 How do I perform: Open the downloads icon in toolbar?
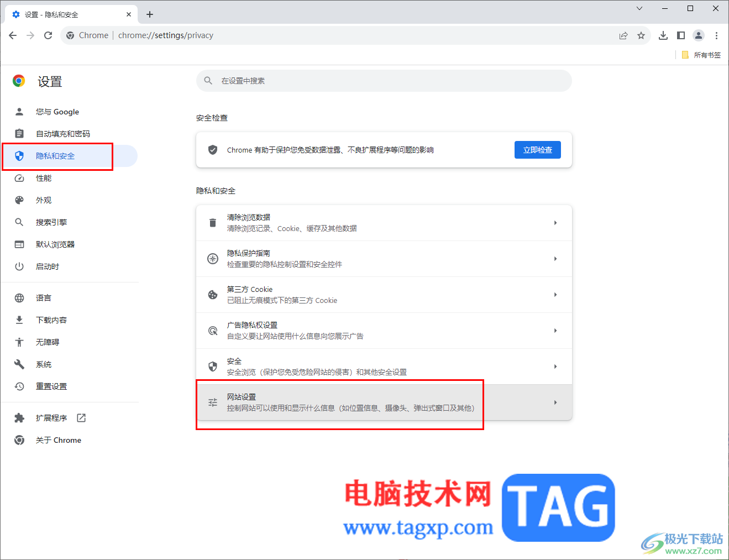(x=663, y=35)
